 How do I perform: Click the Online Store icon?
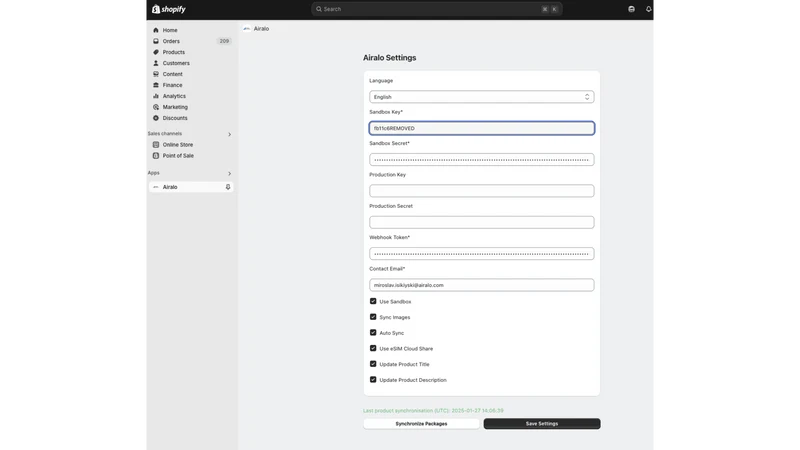pos(156,145)
